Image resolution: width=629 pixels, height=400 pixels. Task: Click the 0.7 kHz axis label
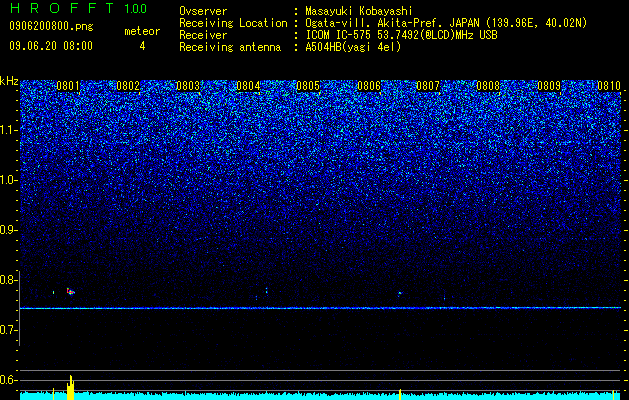9,330
